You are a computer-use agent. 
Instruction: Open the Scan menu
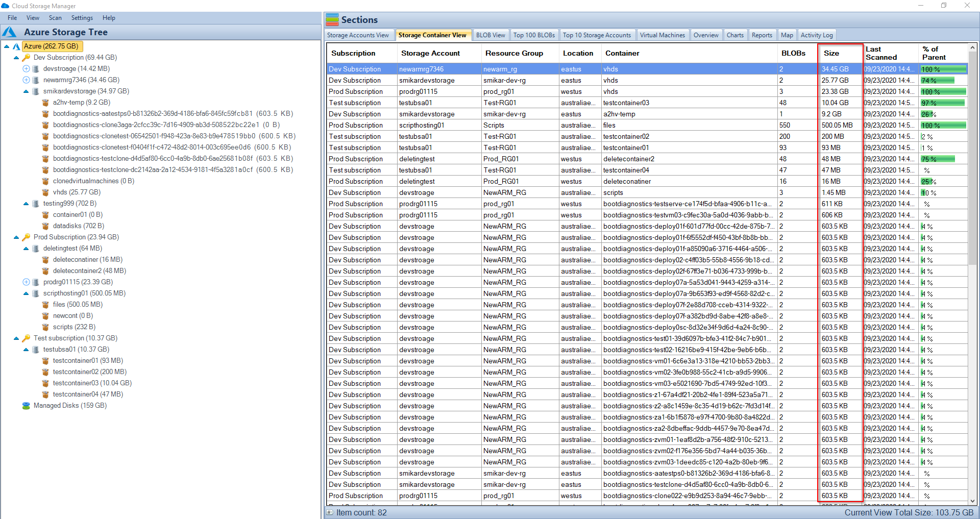[x=55, y=17]
